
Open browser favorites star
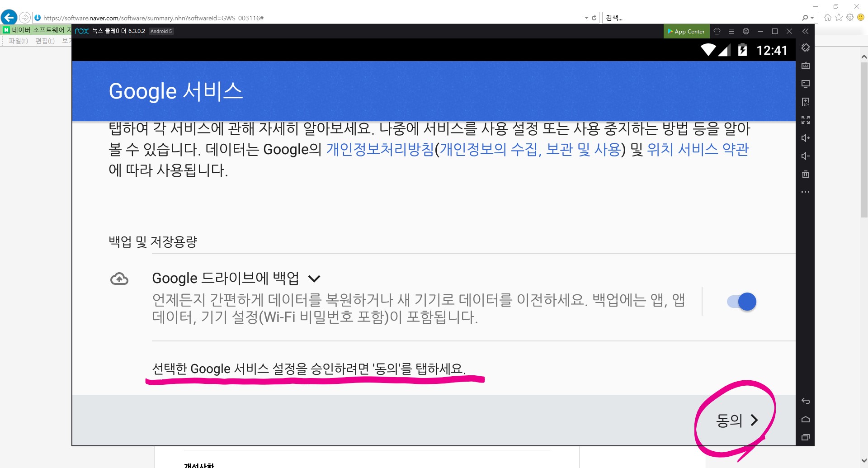[839, 17]
